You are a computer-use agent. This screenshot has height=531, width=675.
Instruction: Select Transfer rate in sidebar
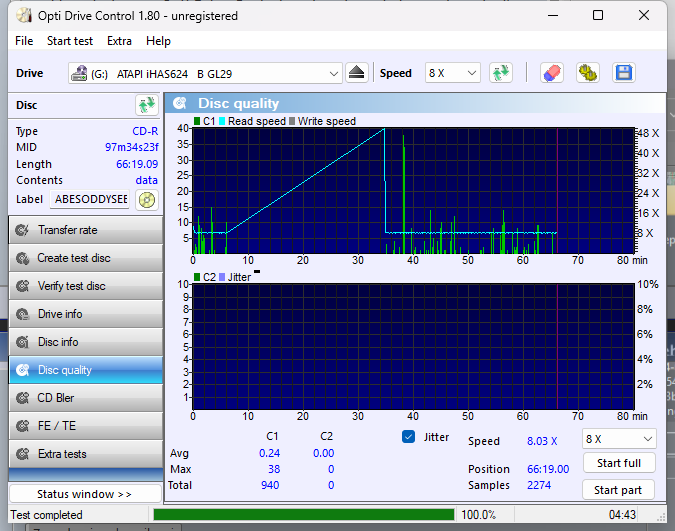click(85, 230)
